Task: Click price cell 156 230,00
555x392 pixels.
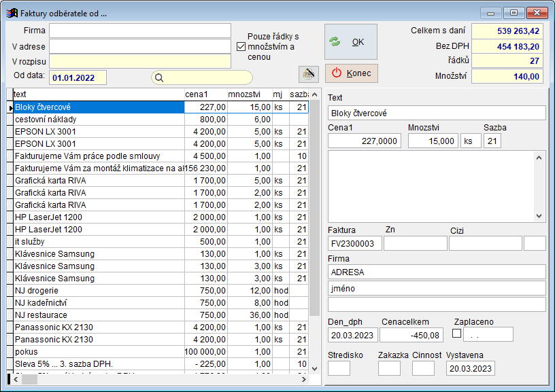Action: 205,168
